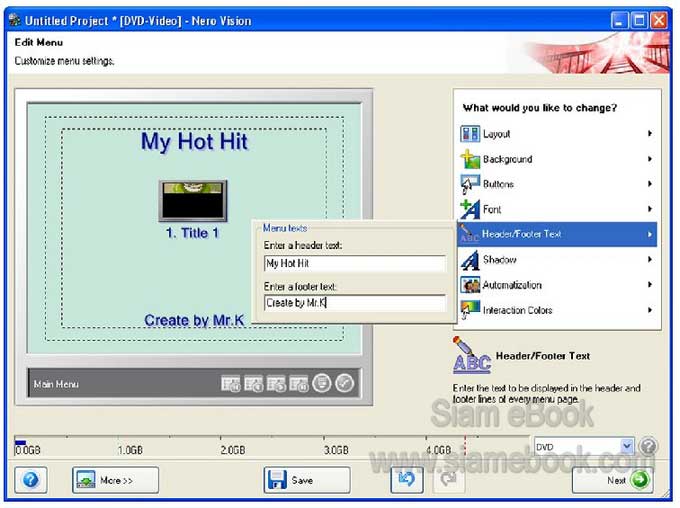Open the Layout submenu
This screenshot has height=508, width=680.
[x=557, y=134]
